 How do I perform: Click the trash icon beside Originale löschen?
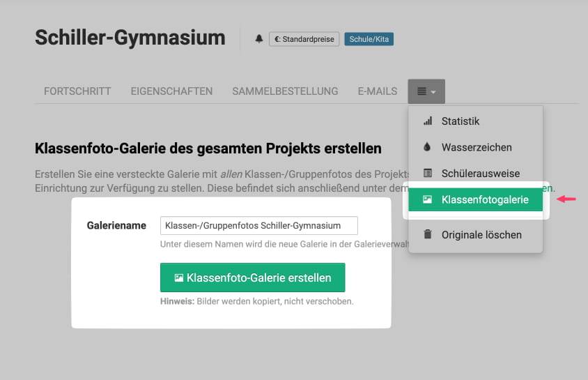tap(428, 235)
